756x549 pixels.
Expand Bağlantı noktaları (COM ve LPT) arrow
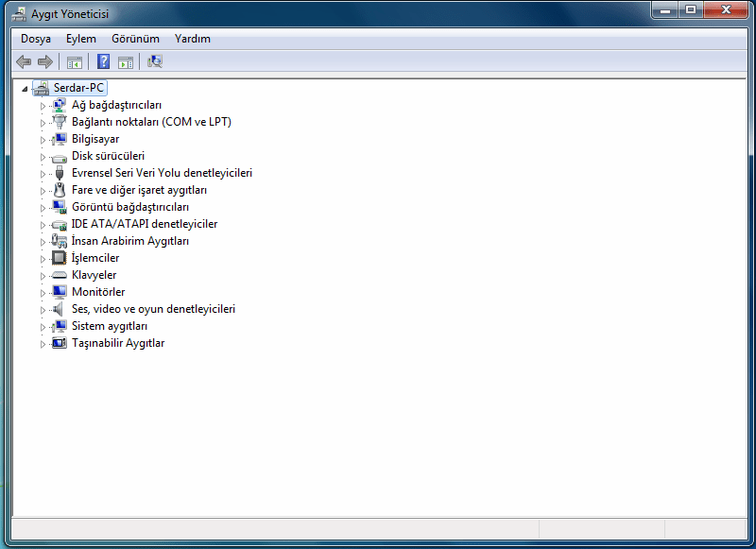point(43,123)
